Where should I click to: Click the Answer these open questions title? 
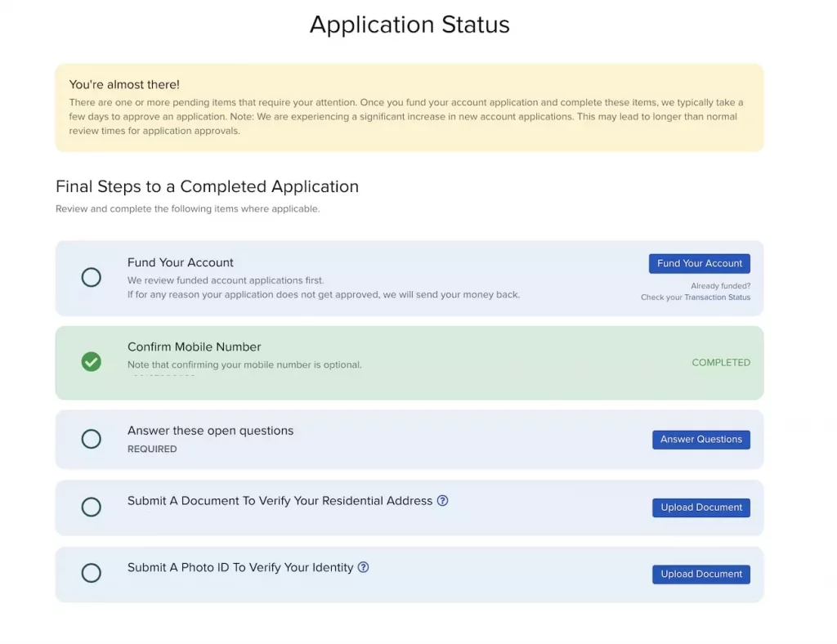coord(210,431)
